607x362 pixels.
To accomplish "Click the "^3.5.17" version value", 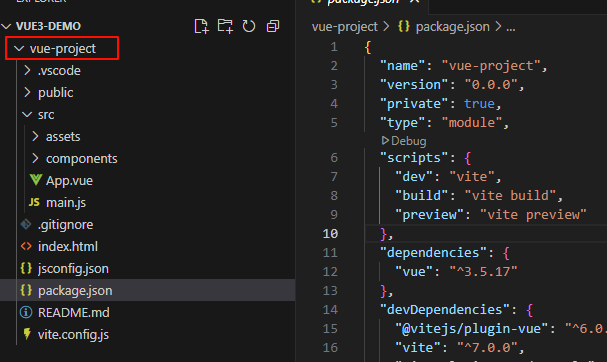I will pyautogui.click(x=483, y=272).
